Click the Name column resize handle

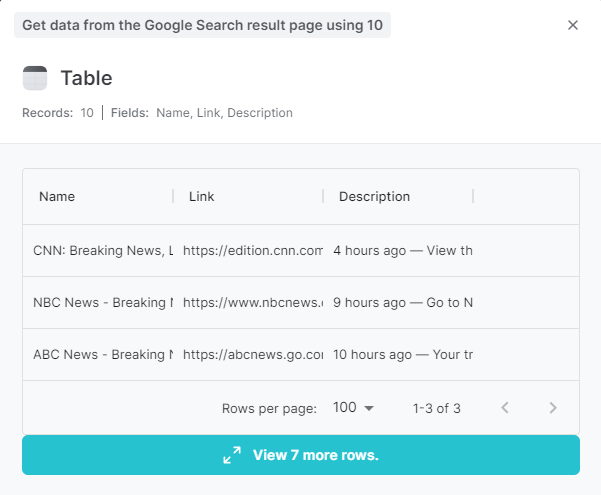pyautogui.click(x=173, y=196)
